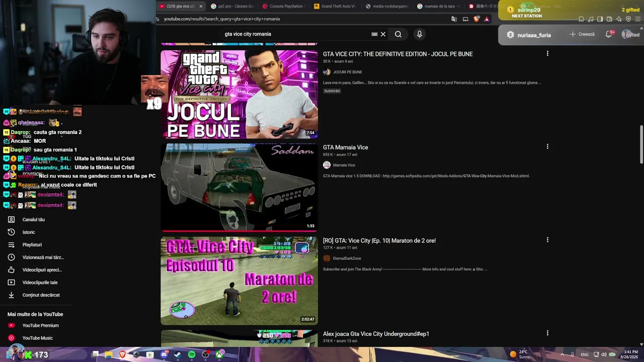644x362 pixels.
Task: Open video title GTA Vice City Definitive Edition
Action: (x=397, y=54)
